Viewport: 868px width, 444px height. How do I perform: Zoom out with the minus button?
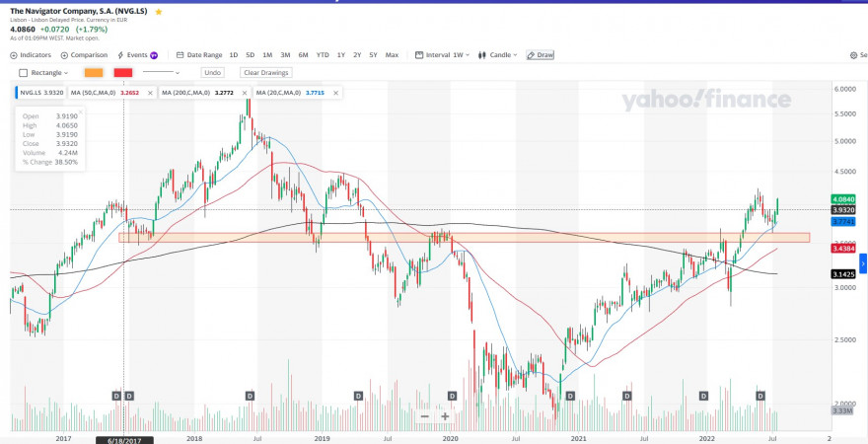tap(424, 417)
